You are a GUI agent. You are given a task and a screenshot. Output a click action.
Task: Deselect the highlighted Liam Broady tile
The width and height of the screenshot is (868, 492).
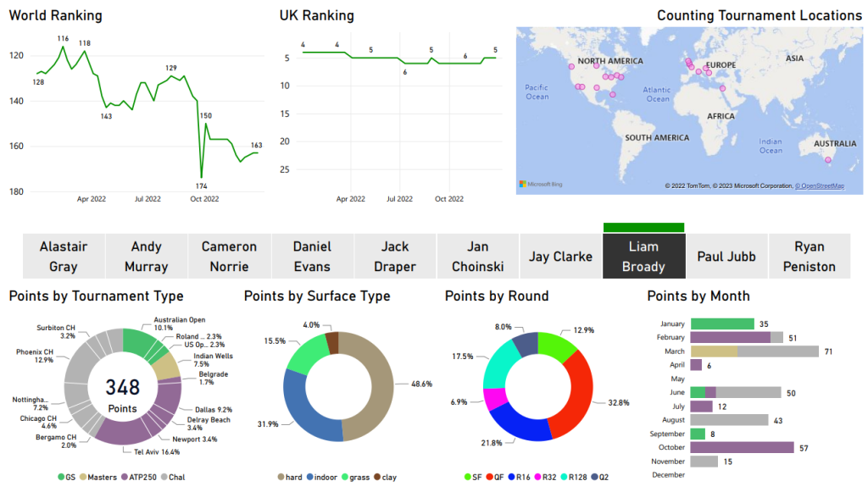click(643, 257)
